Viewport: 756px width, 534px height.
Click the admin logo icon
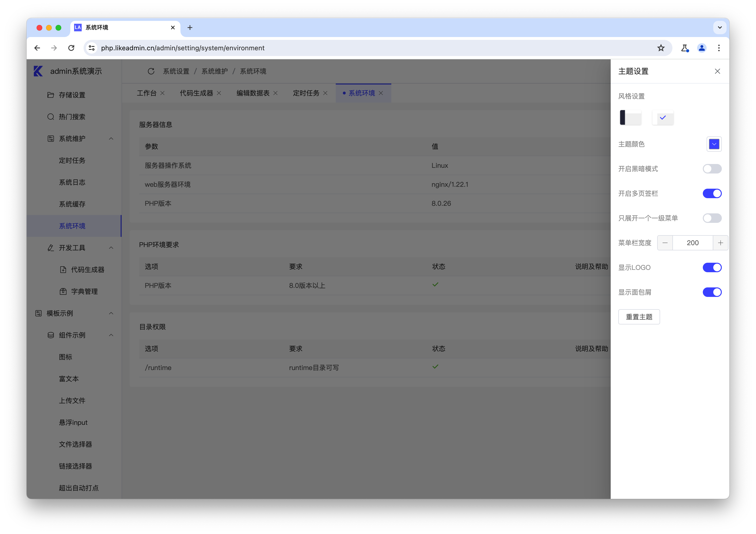tap(38, 71)
